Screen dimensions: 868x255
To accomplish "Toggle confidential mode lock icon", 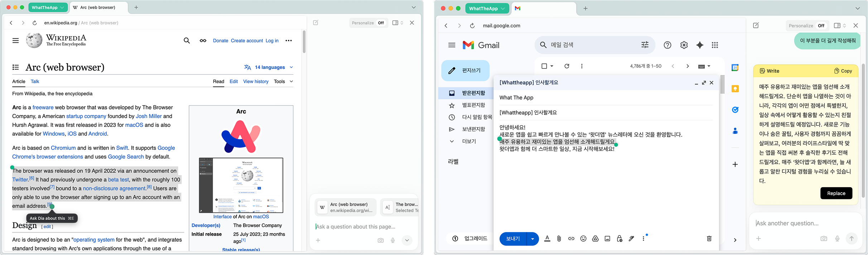I will coord(619,239).
